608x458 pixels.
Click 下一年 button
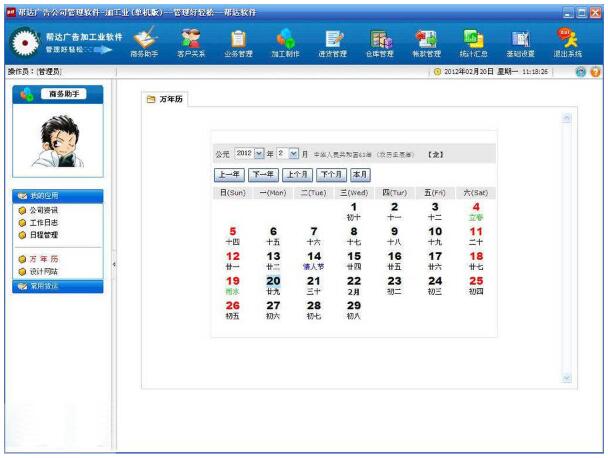click(x=263, y=175)
